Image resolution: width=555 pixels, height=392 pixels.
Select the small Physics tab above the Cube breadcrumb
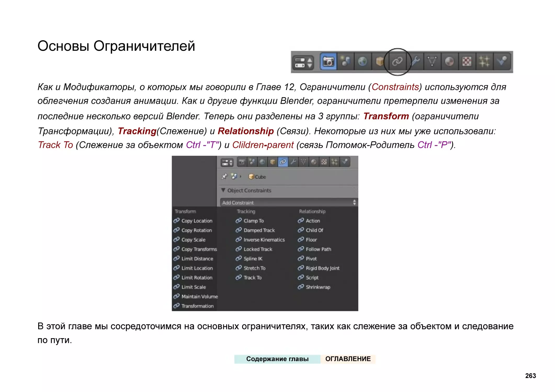tap(345, 162)
